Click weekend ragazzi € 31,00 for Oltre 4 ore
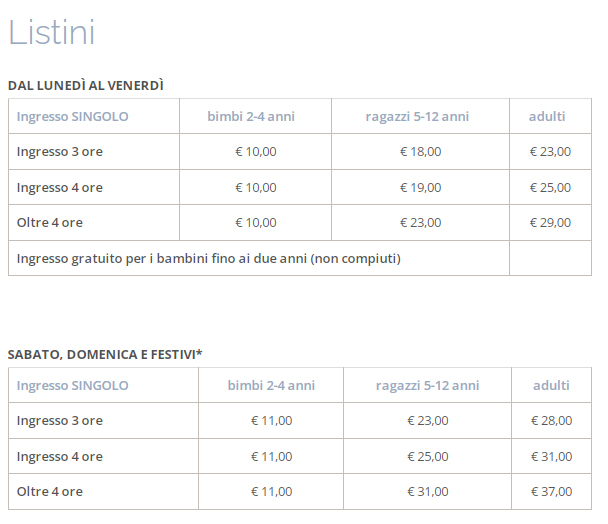This screenshot has width=608, height=524. click(x=427, y=491)
